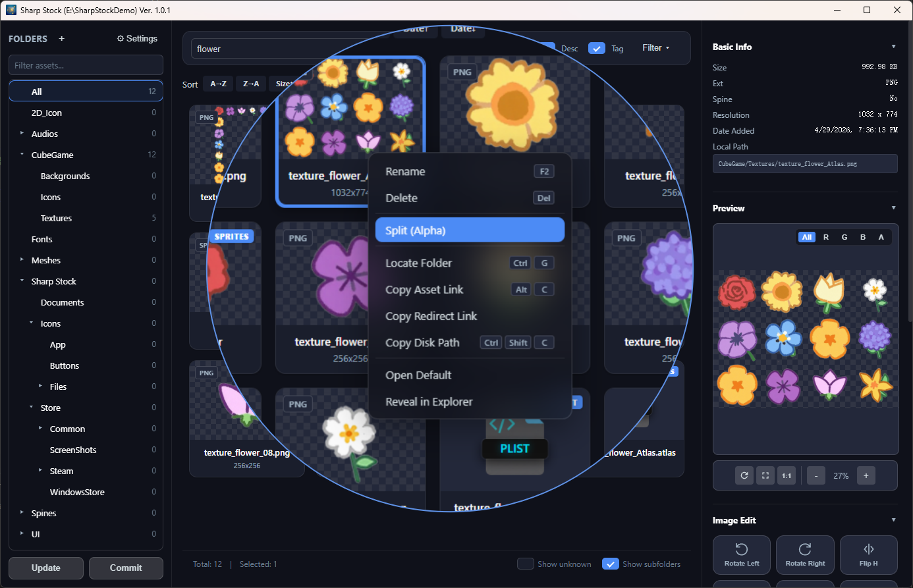The image size is (913, 588).
Task: Collapse the Preview section
Action: coord(893,208)
